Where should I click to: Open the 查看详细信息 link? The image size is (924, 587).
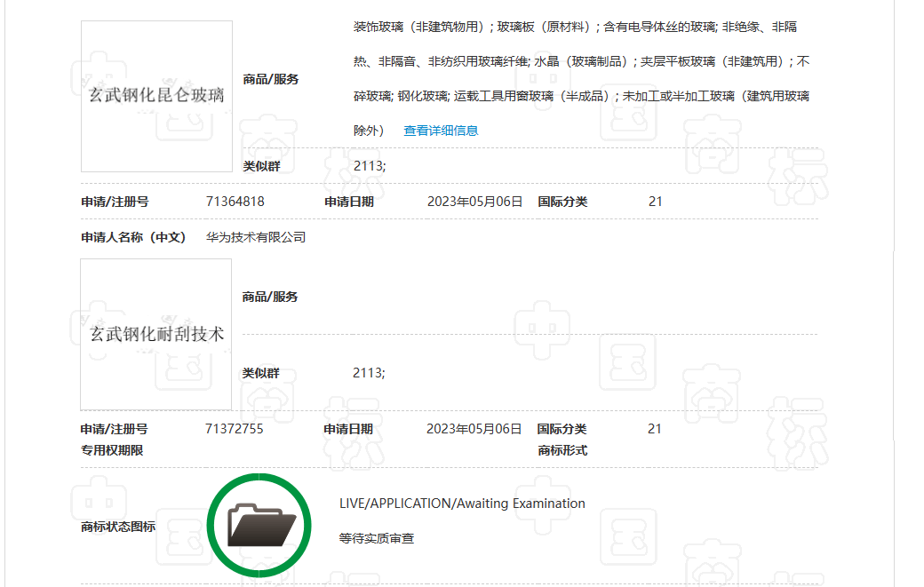[441, 131]
